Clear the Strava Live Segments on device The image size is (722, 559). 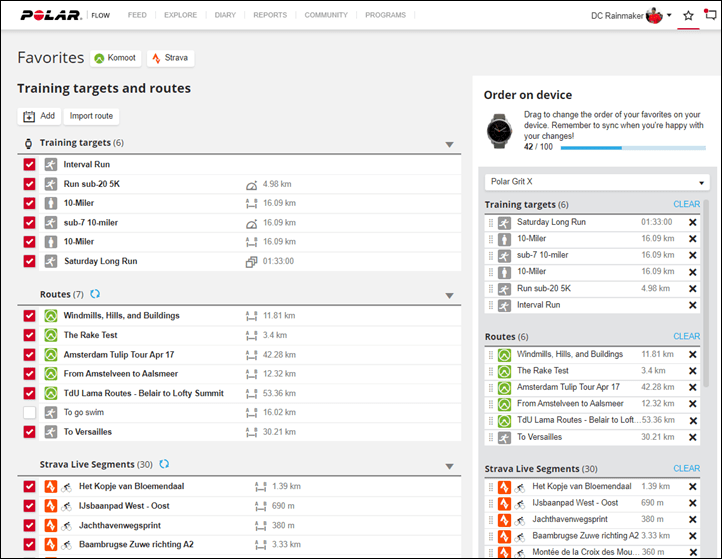coord(686,469)
